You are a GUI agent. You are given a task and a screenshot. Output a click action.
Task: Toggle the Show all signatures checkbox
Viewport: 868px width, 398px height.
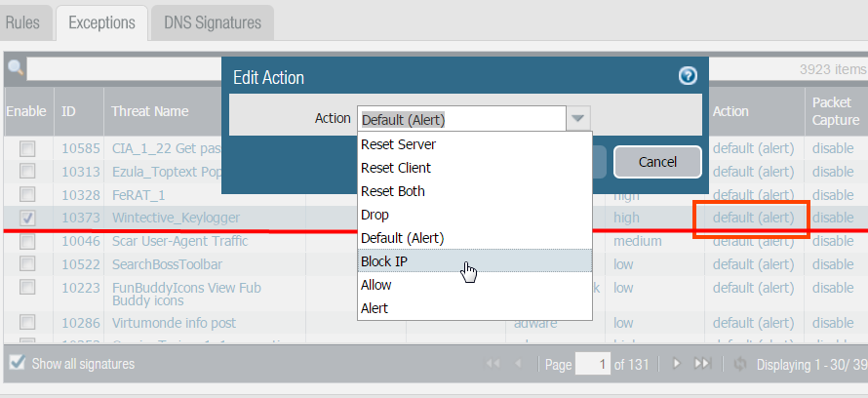pyautogui.click(x=17, y=363)
